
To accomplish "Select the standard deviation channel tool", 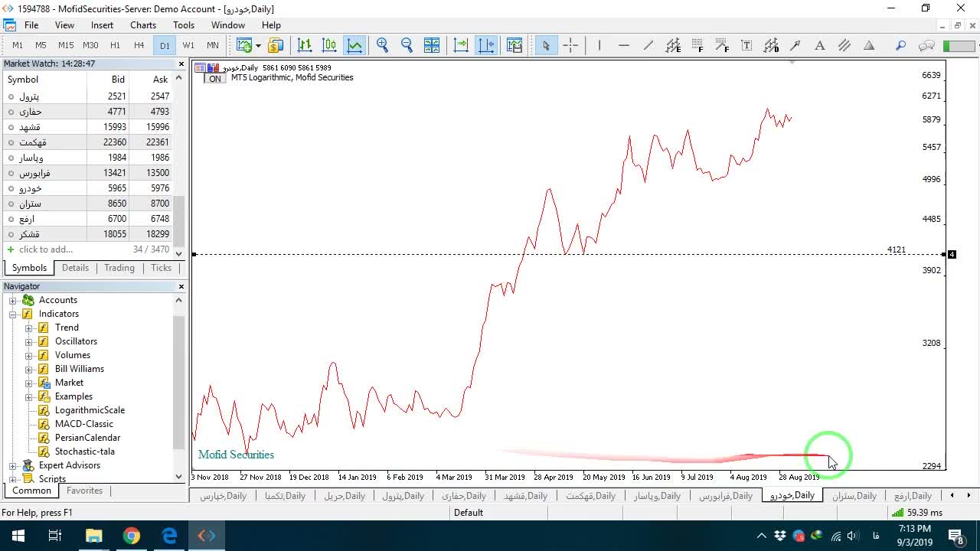I will click(771, 45).
